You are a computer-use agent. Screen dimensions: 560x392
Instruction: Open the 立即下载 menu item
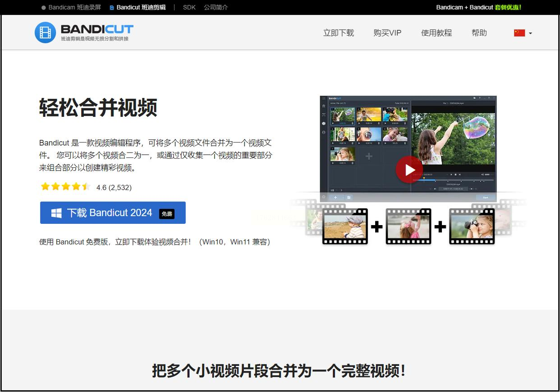[339, 33]
